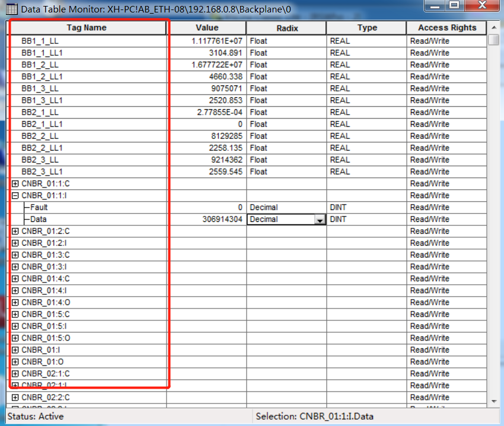Image resolution: width=504 pixels, height=426 pixels.
Task: Click the Data value 306914304 cell
Action: pos(206,219)
